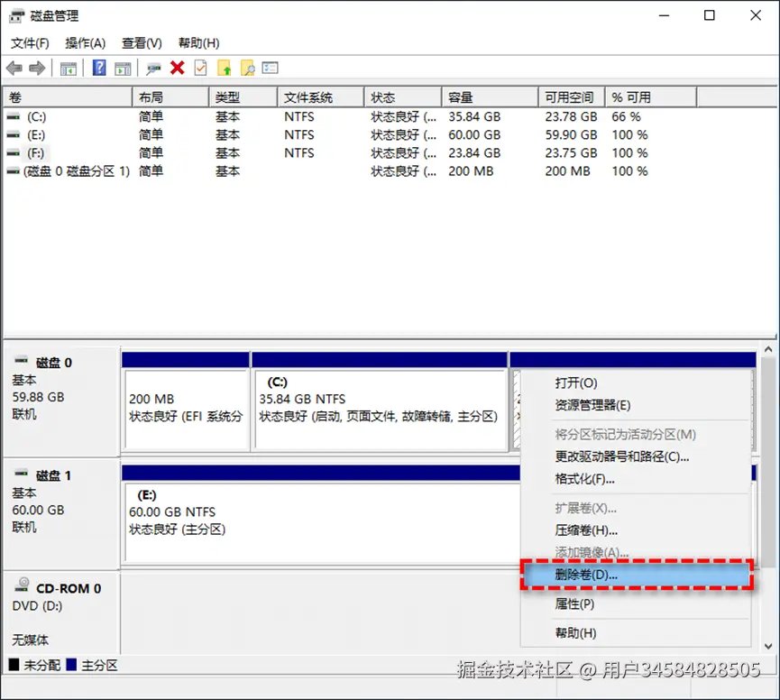
Task: Open the 文件(F) menu
Action: 30,43
